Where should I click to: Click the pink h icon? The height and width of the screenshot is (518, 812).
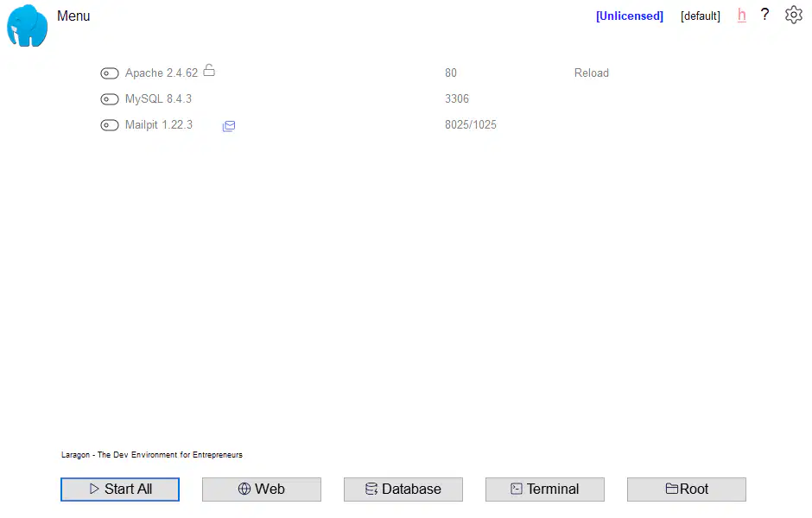coord(741,15)
